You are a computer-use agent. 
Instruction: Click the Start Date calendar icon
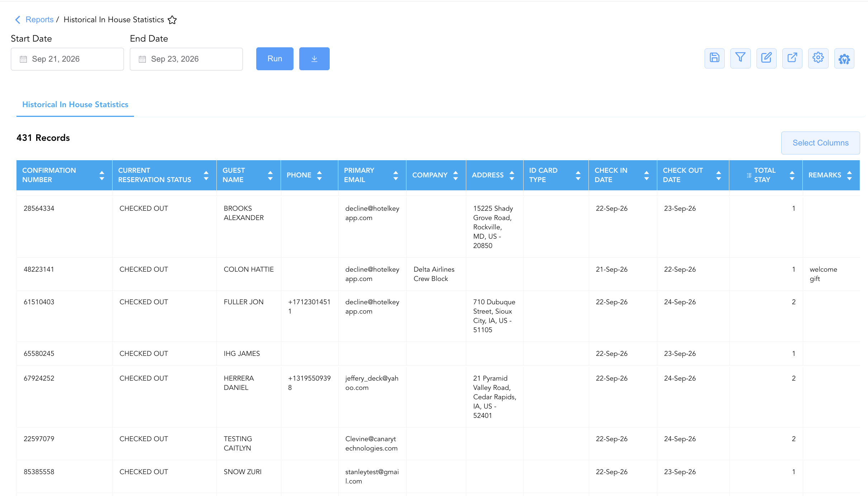point(23,59)
